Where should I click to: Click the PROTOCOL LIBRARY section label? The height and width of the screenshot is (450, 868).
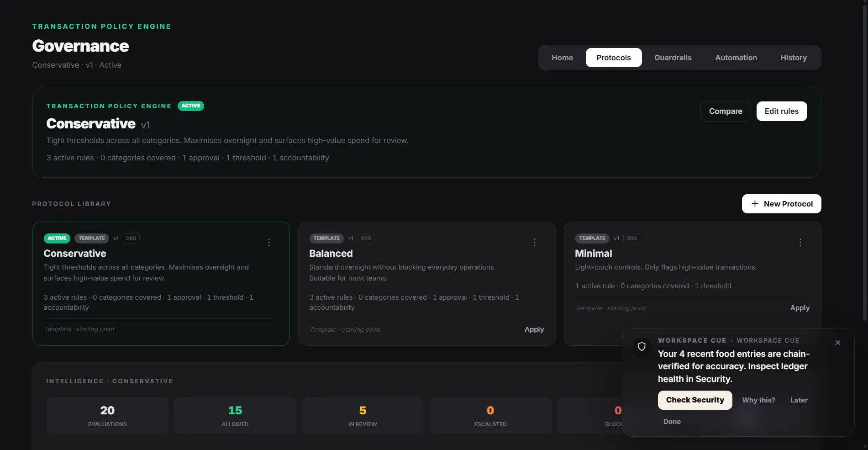[72, 204]
